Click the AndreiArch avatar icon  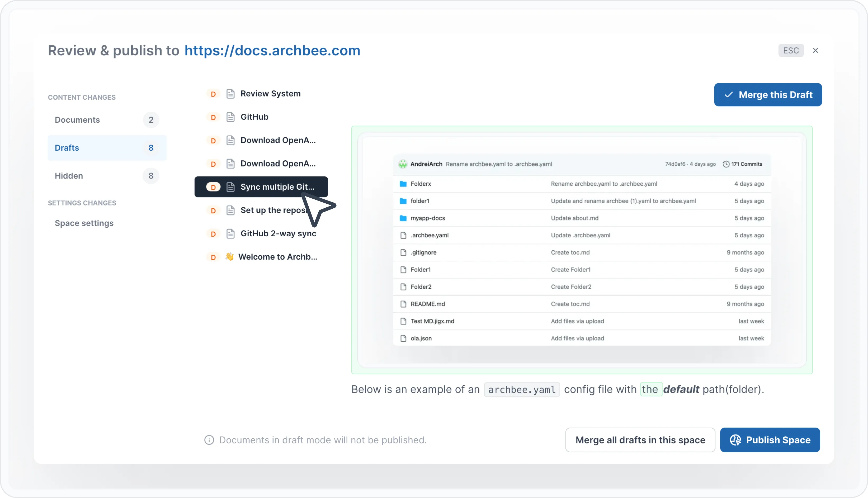point(403,164)
